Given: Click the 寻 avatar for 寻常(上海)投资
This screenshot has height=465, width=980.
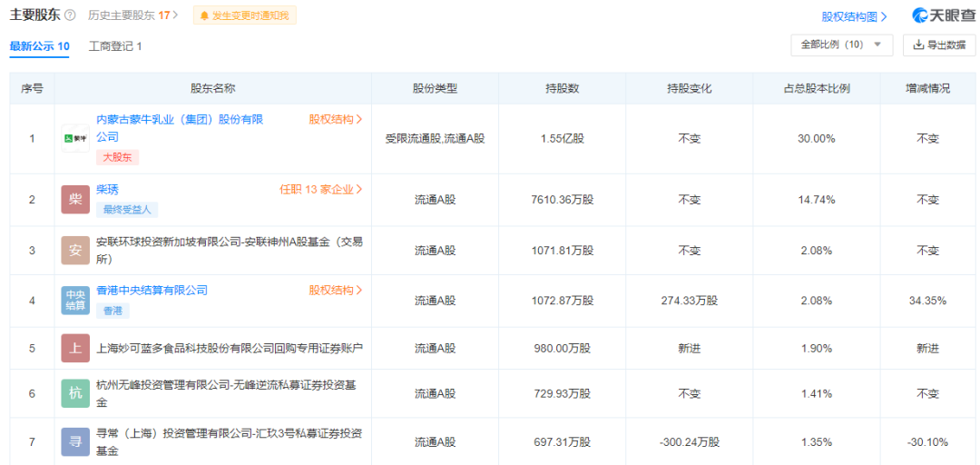Looking at the screenshot, I should (75, 442).
